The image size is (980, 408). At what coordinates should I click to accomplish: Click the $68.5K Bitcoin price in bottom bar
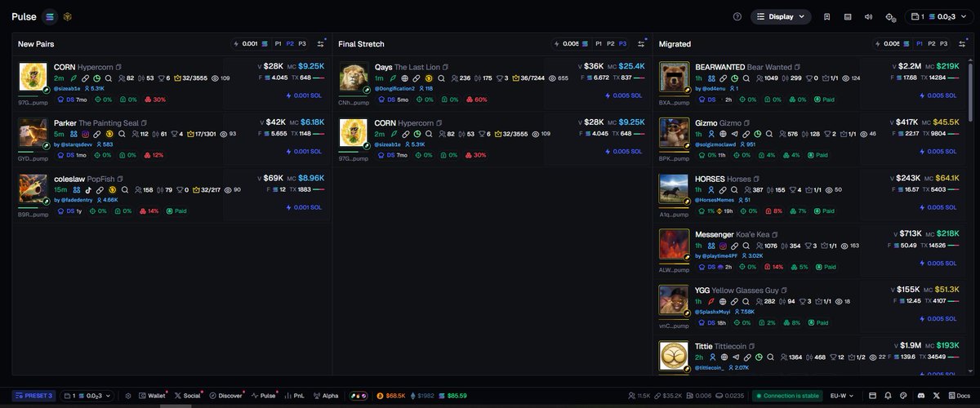(391, 396)
